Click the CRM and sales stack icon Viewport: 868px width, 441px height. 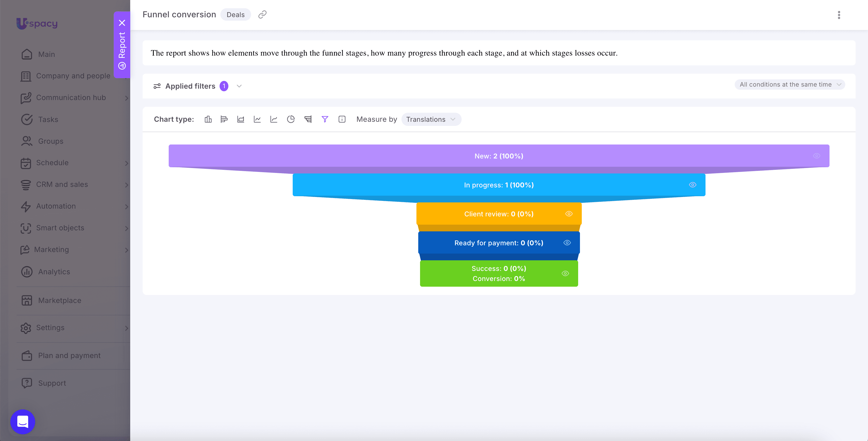[26, 184]
